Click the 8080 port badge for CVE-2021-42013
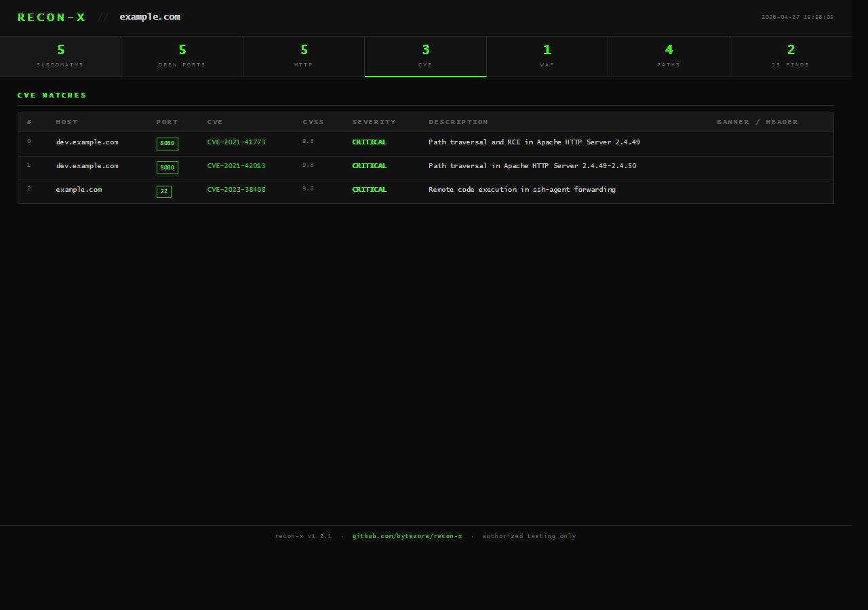The width and height of the screenshot is (868, 610). (167, 167)
